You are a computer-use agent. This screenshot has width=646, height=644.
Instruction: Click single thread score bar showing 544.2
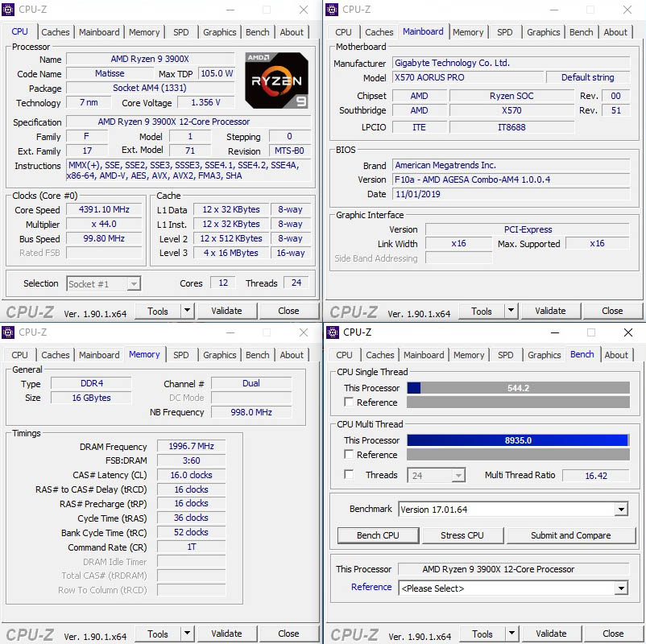click(518, 388)
